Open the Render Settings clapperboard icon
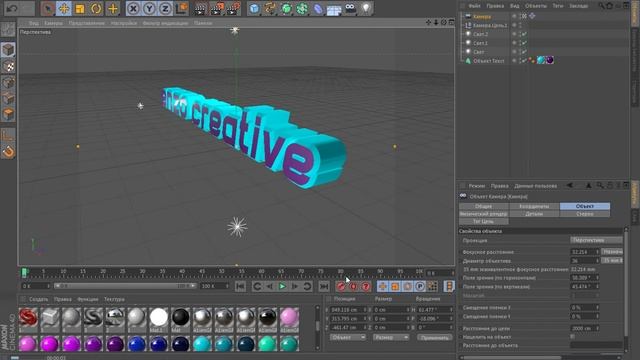The width and height of the screenshot is (640, 360). pyautogui.click(x=233, y=9)
